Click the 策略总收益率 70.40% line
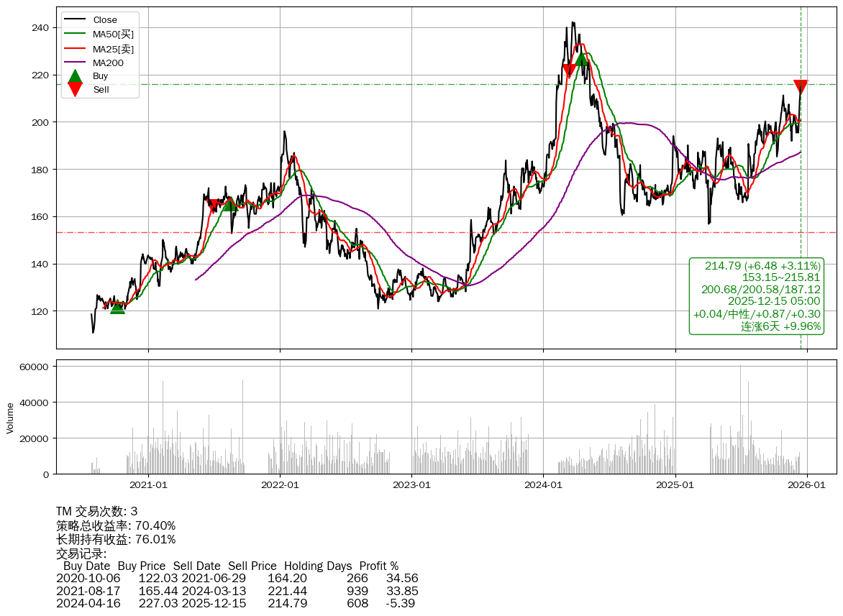The width and height of the screenshot is (843, 616). [116, 525]
